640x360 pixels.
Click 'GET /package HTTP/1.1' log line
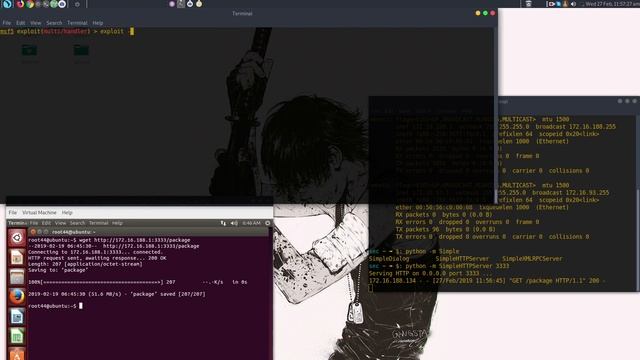pyautogui.click(x=487, y=281)
